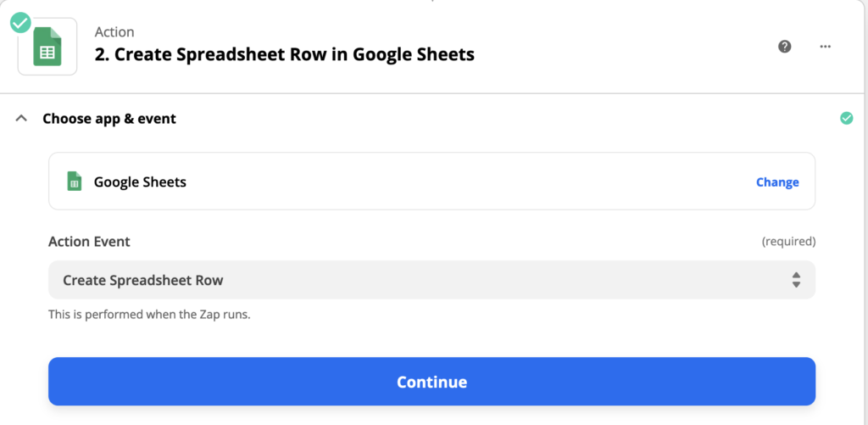Click the blue Continue button
The width and height of the screenshot is (868, 425).
tap(431, 382)
